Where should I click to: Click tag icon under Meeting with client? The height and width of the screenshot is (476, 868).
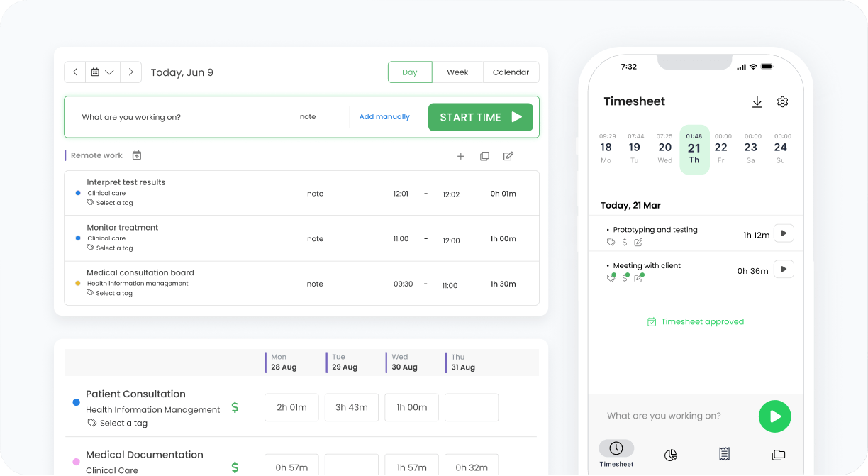(x=611, y=278)
